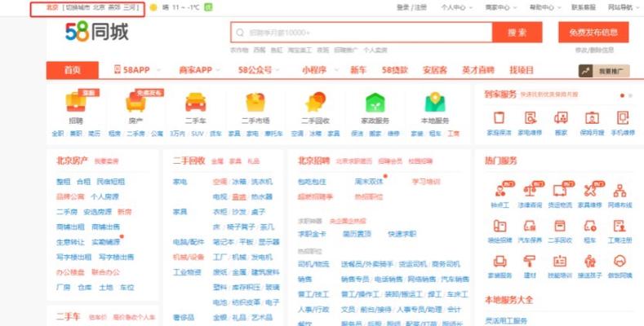Open the 家政服务 green house icon
Image resolution: width=644 pixels, height=326 pixels.
(375, 102)
